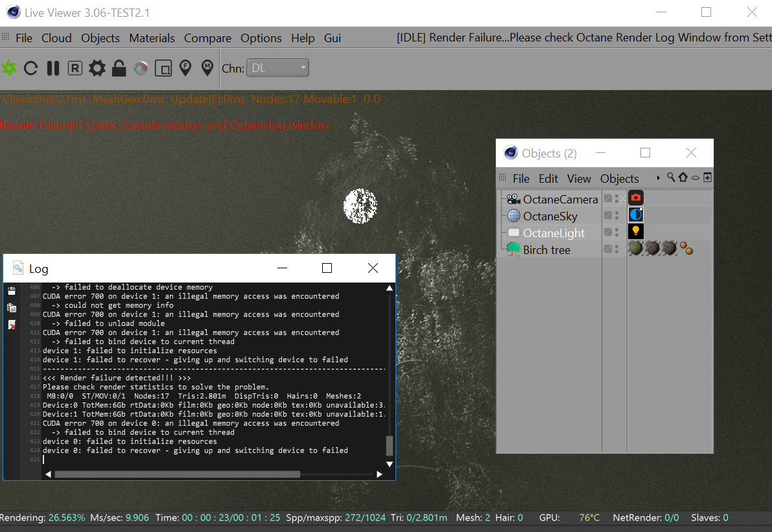
Task: Select OctaneSky object in tree
Action: tap(550, 216)
